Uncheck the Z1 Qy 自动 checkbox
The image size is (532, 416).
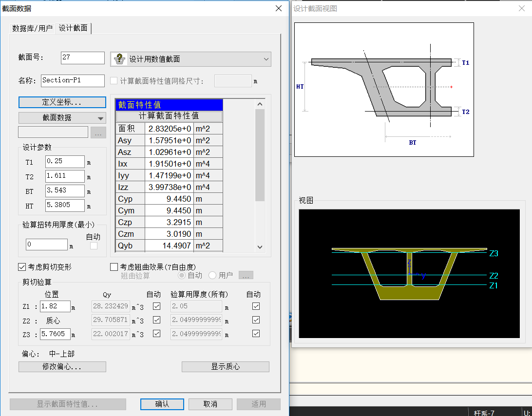[156, 306]
